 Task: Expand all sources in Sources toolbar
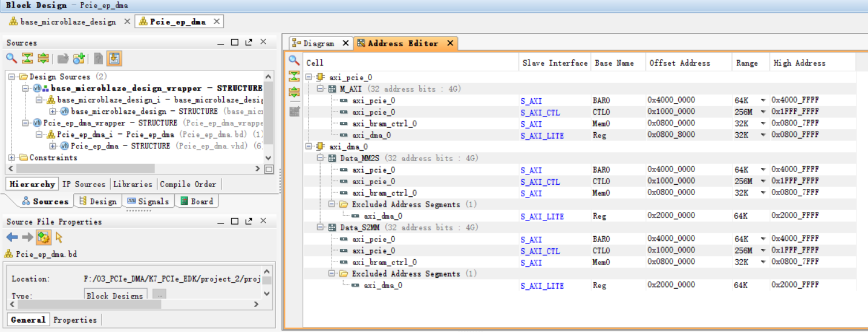[43, 58]
